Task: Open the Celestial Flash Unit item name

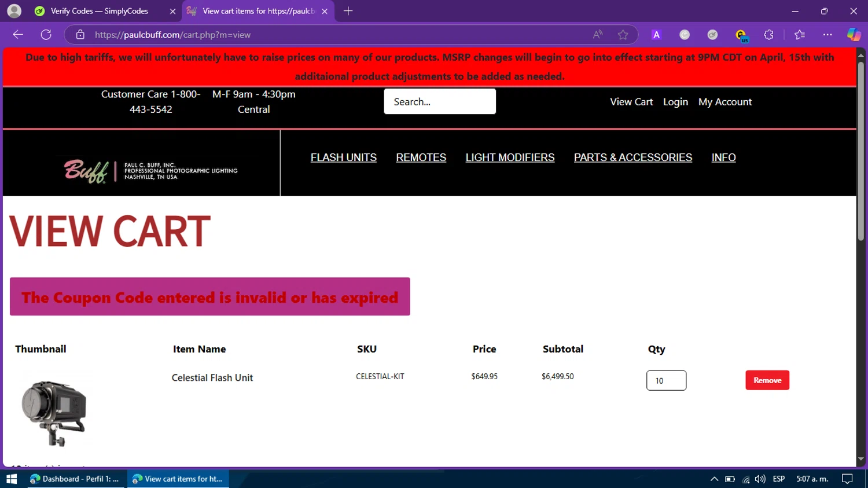Action: coord(212,377)
